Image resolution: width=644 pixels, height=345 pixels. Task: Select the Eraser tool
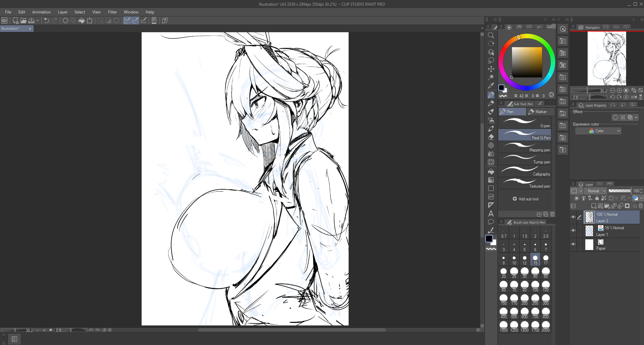pyautogui.click(x=491, y=137)
